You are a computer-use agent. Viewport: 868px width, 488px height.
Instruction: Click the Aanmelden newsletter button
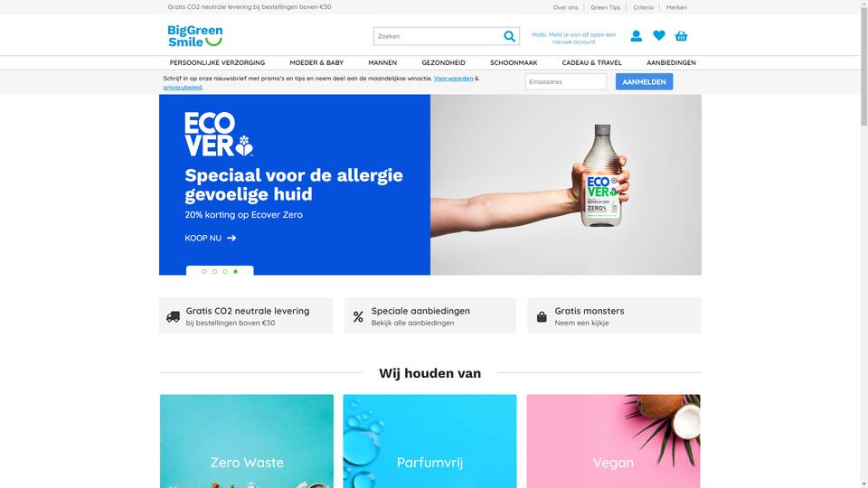click(645, 82)
